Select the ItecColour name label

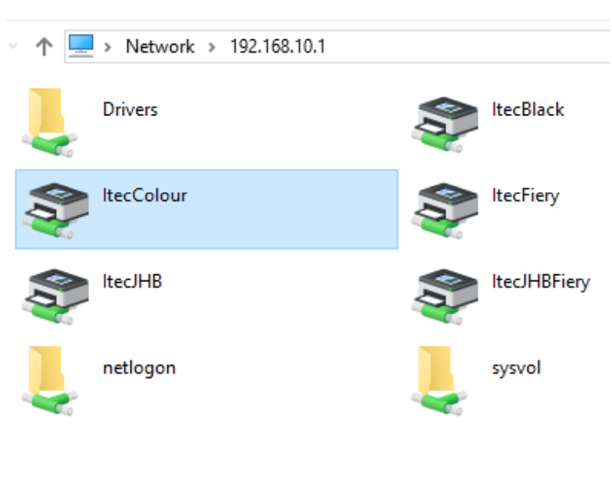145,195
